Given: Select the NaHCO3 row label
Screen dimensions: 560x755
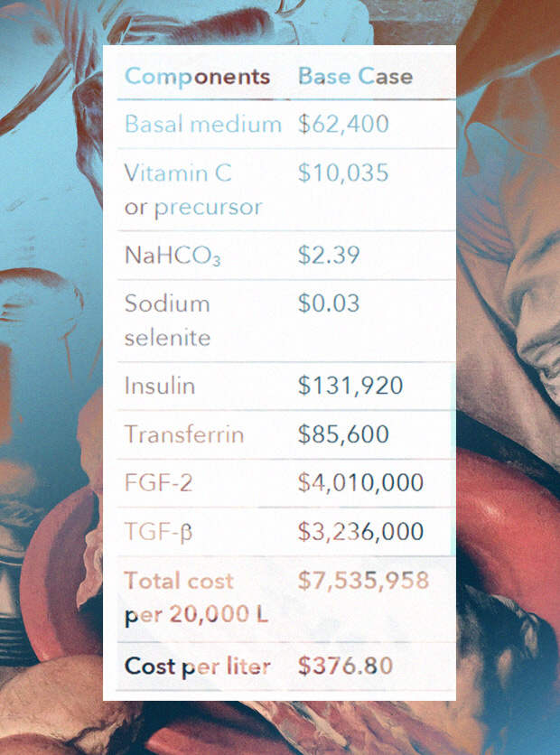Looking at the screenshot, I should click(x=173, y=256).
